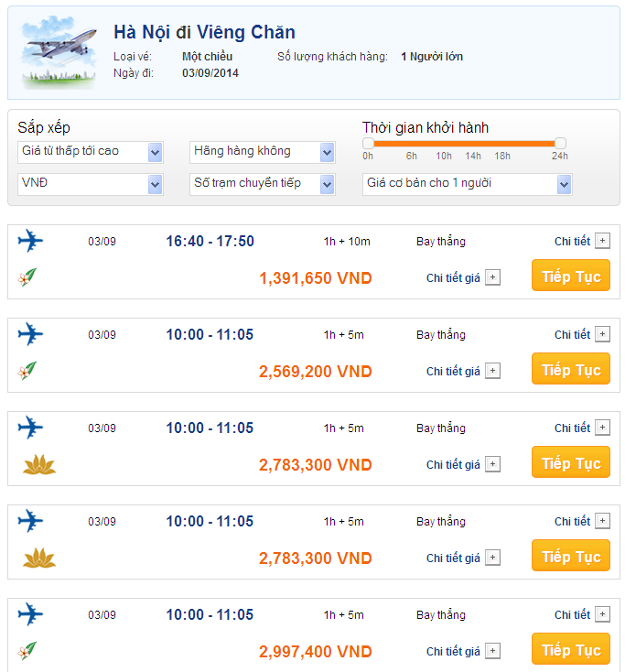
Task: Click the golden lotus logo of the fourth flight
Action: click(x=38, y=558)
